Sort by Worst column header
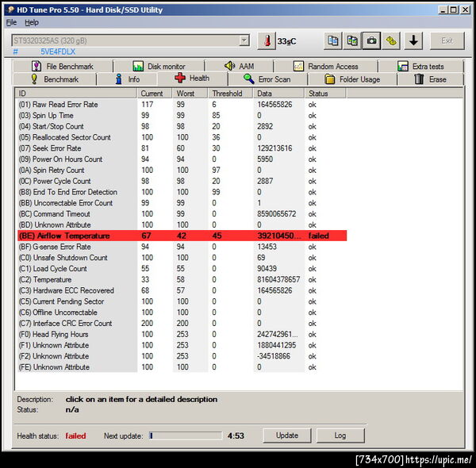Viewport: 476px width, 468px height. pyautogui.click(x=190, y=94)
